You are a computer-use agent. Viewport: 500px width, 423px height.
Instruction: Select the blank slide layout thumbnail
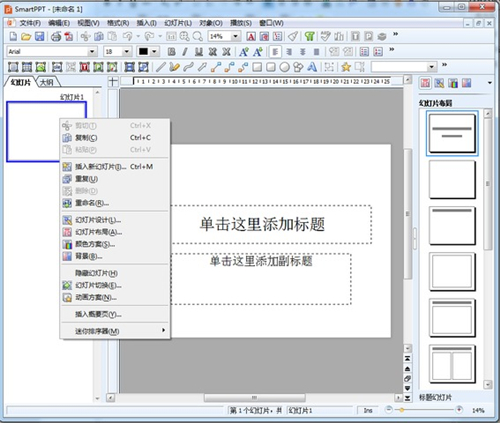pyautogui.click(x=452, y=179)
